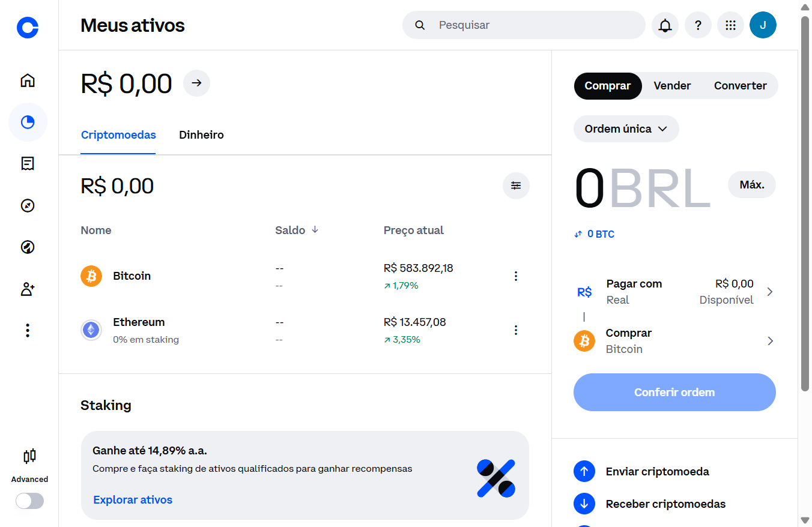Click the arrow next to total balance
The width and height of the screenshot is (812, 527).
click(x=196, y=83)
